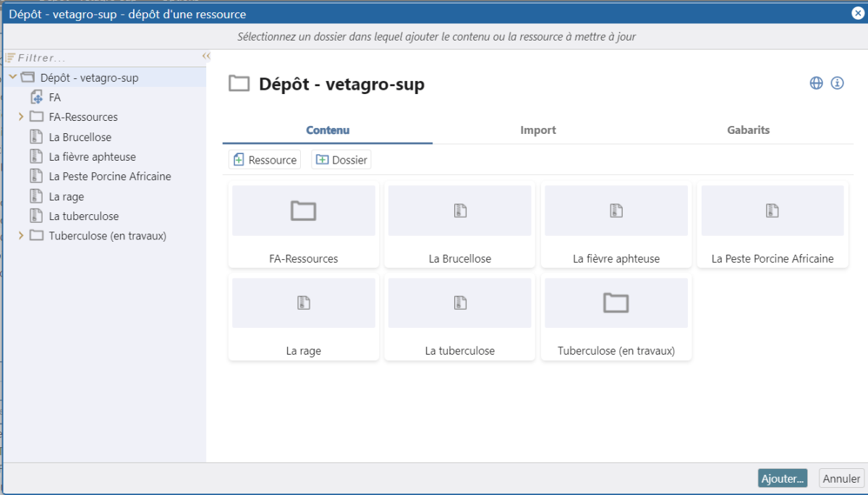The image size is (868, 495).
Task: Click the "FA-Ressources" caption under its card
Action: [x=304, y=258]
